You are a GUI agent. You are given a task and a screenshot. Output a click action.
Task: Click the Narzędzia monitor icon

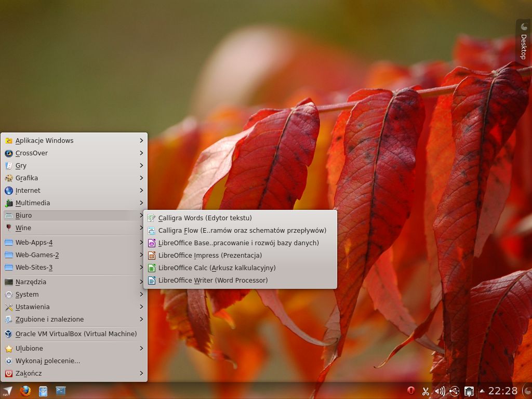pyautogui.click(x=9, y=282)
